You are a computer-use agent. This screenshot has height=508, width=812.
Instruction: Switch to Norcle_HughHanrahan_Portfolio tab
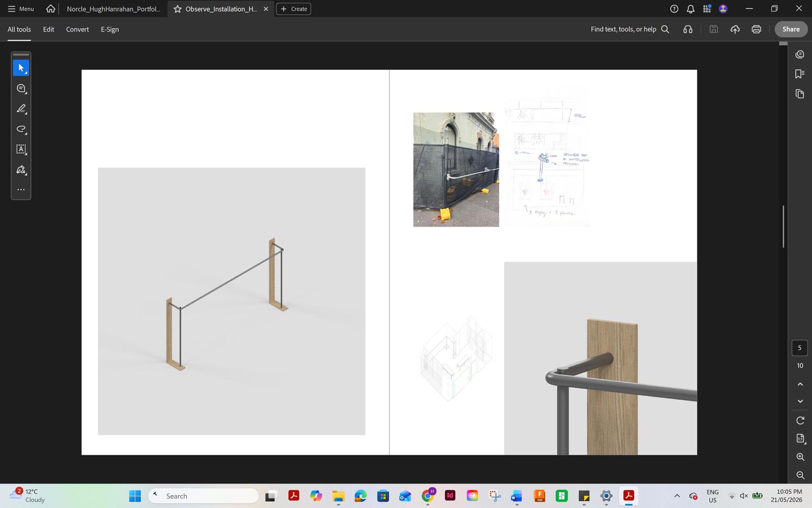(113, 9)
